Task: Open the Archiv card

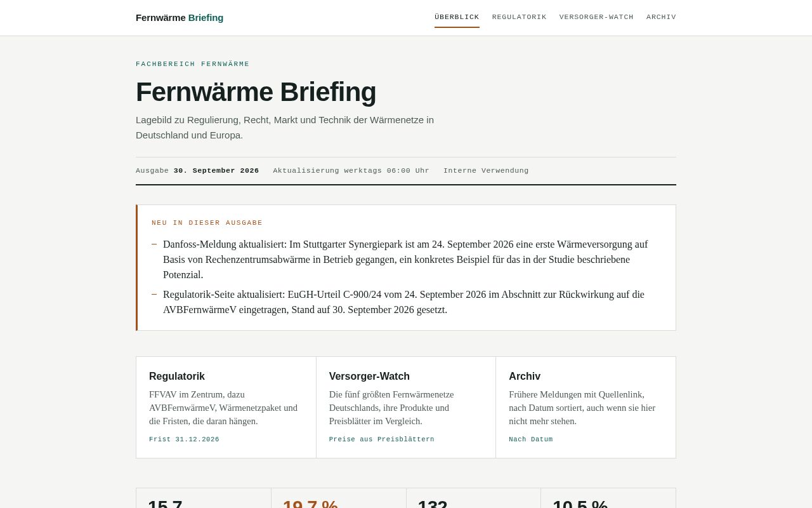Action: (586, 407)
